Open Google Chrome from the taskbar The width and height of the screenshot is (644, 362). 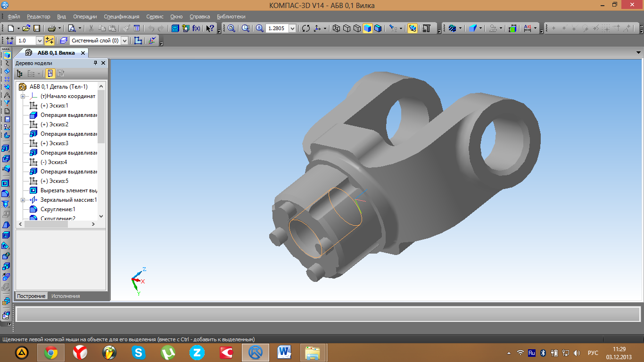click(51, 353)
